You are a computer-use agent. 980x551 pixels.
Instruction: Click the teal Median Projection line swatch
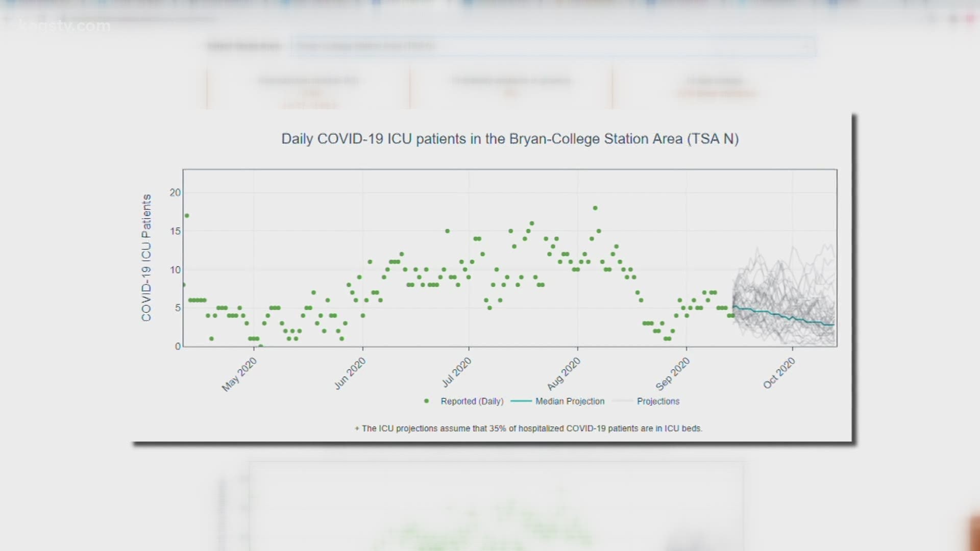[x=521, y=402]
